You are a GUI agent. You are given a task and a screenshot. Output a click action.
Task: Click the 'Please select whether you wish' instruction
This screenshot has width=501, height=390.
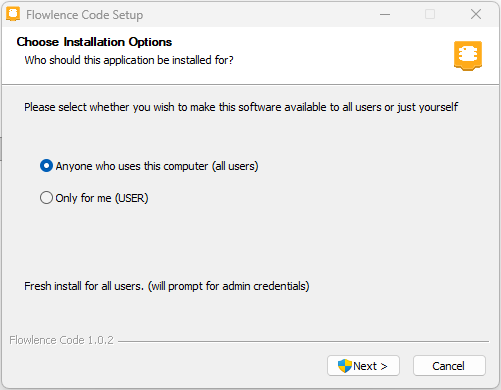click(x=241, y=107)
